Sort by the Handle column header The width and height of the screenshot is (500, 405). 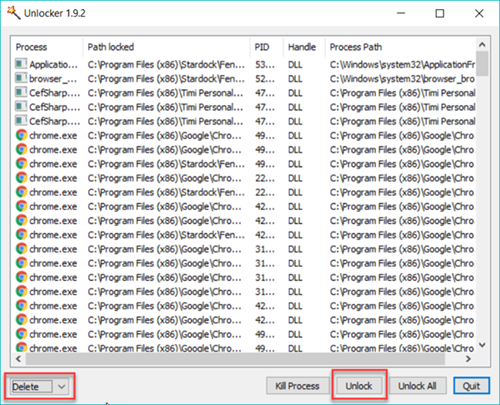[304, 47]
